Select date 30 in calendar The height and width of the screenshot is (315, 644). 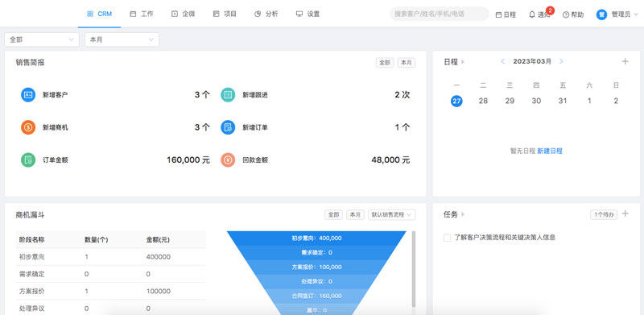click(536, 101)
